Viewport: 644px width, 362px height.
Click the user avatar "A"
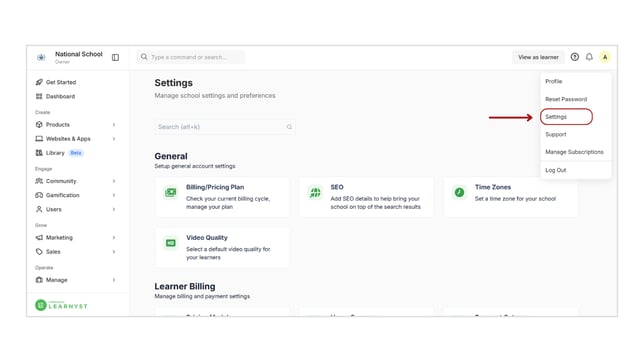(605, 57)
